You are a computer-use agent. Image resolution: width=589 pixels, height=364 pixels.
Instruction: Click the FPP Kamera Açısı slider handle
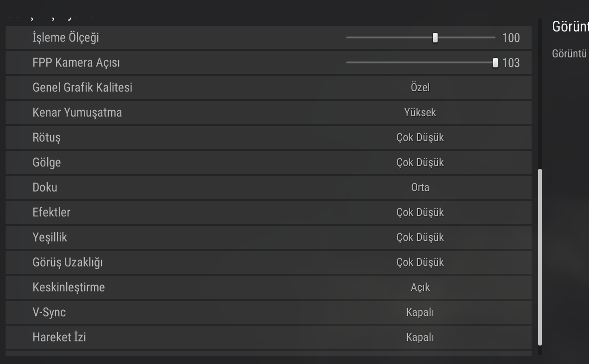click(495, 63)
